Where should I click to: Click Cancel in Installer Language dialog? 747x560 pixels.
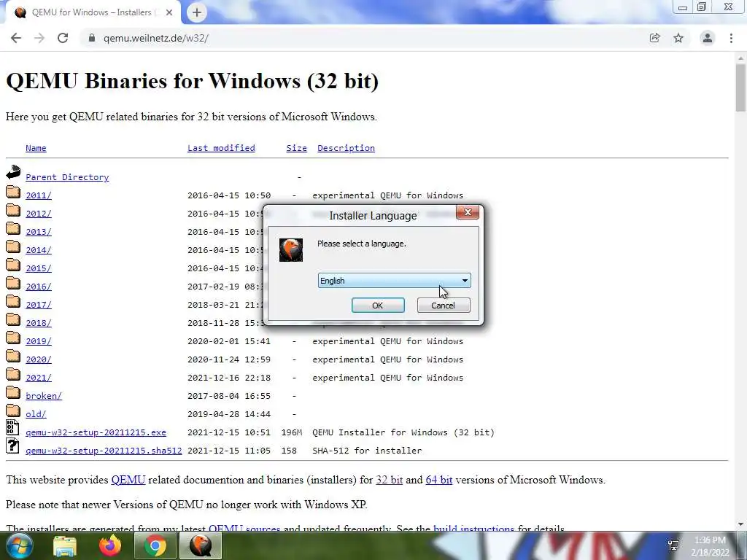[x=443, y=306]
